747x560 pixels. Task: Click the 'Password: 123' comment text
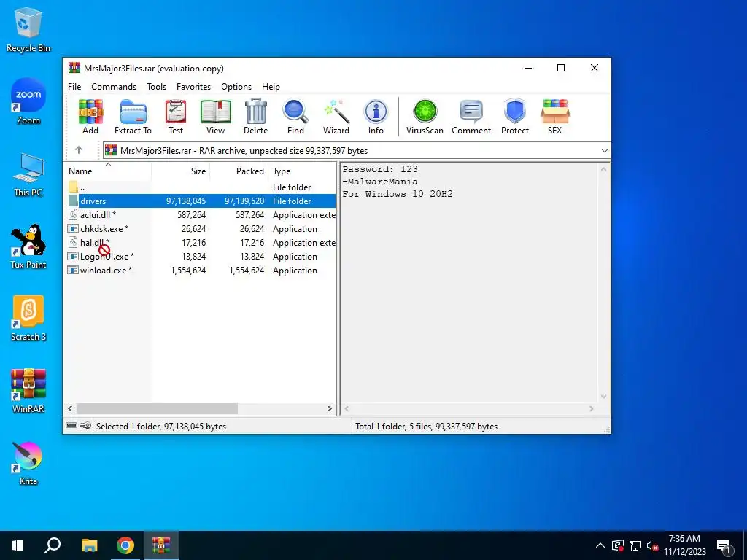pyautogui.click(x=380, y=169)
